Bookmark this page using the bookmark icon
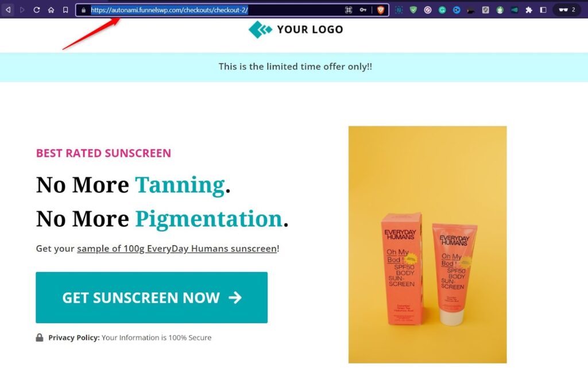588x368 pixels. pyautogui.click(x=65, y=10)
